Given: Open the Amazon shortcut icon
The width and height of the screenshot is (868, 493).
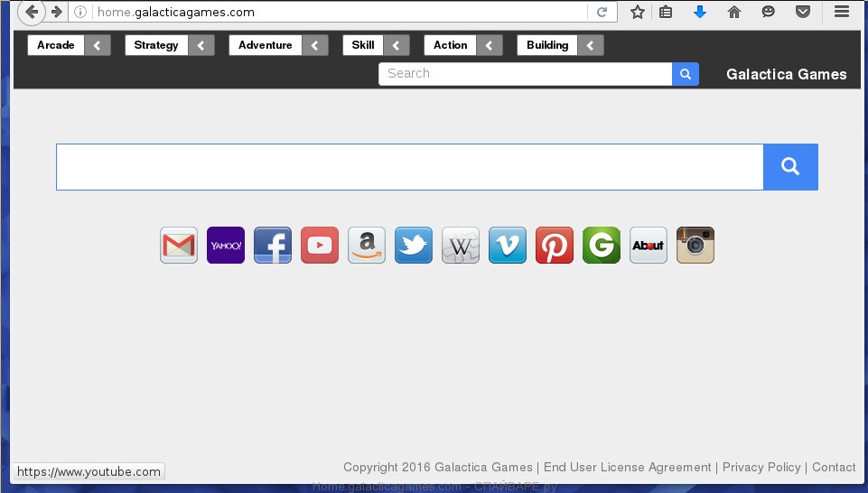Looking at the screenshot, I should tap(367, 246).
